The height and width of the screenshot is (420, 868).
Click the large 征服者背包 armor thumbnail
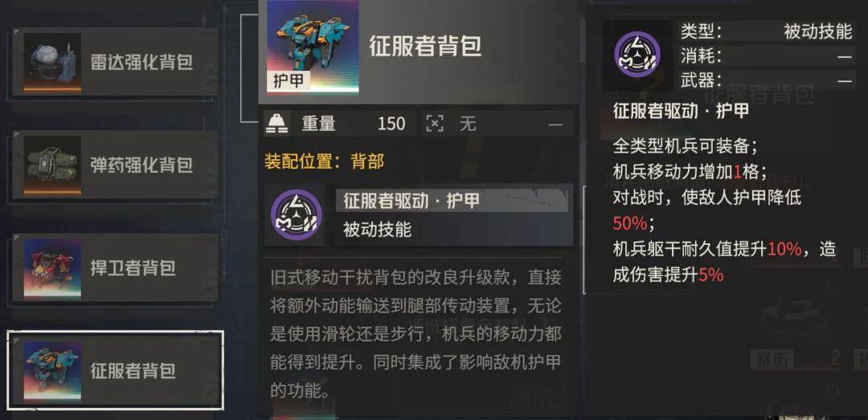pos(313,46)
